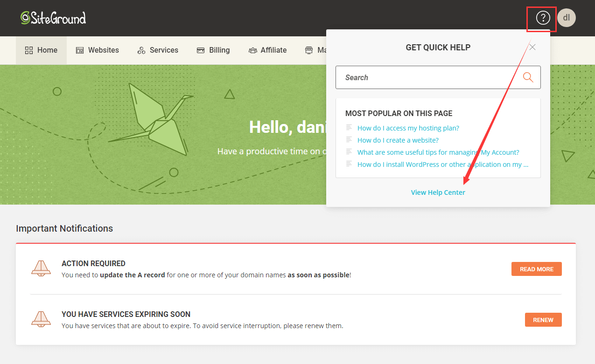Select the search magnifier icon in quick help
The image size is (595, 364).
(528, 77)
